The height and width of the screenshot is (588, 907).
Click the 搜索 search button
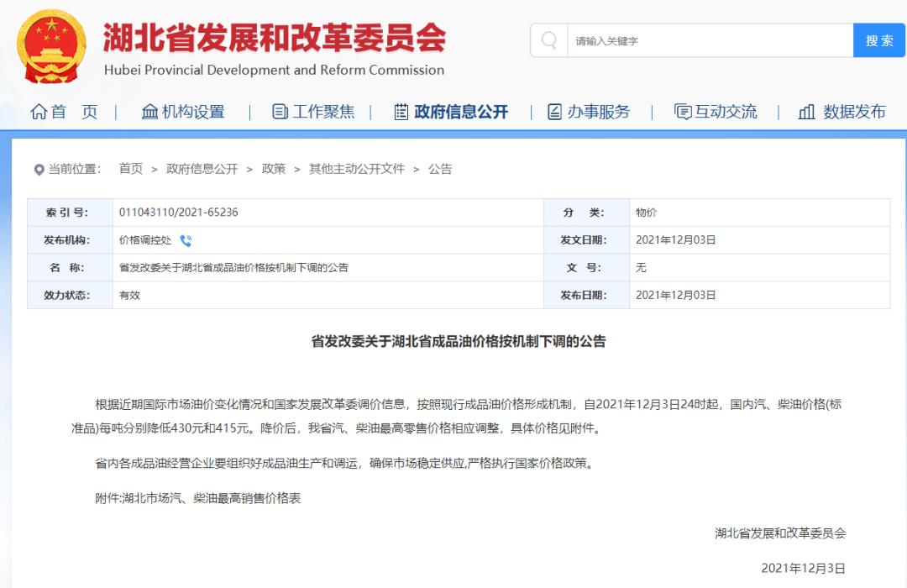pos(879,40)
